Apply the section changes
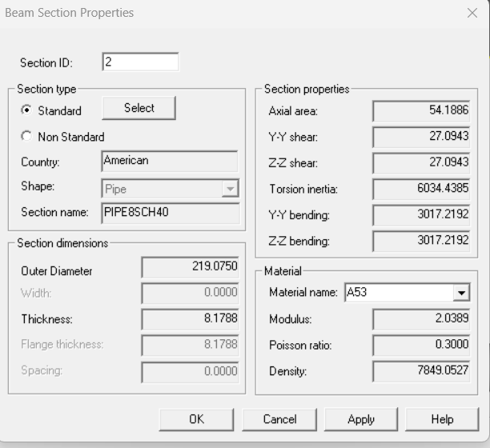The width and height of the screenshot is (490, 448). click(x=361, y=419)
